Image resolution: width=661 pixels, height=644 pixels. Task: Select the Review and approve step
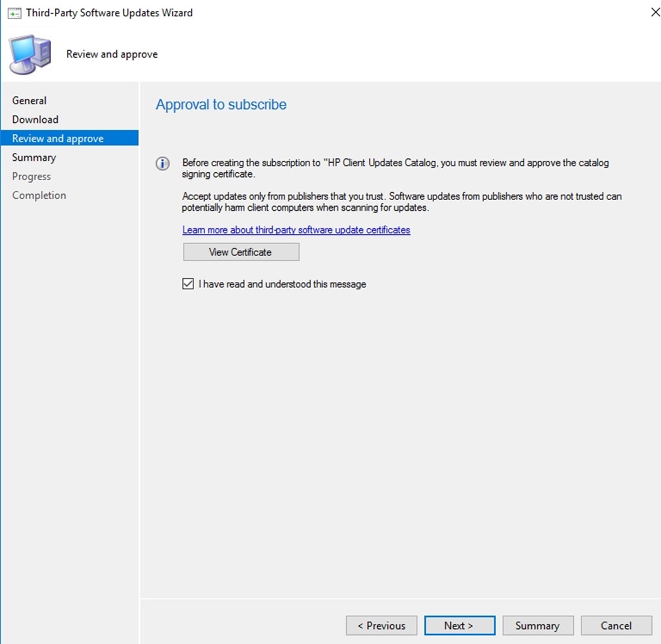pyautogui.click(x=70, y=138)
